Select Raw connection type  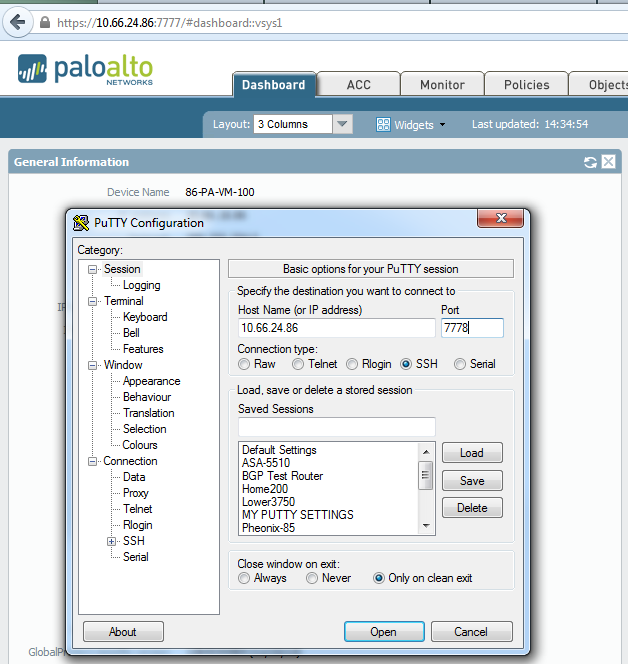[x=244, y=364]
